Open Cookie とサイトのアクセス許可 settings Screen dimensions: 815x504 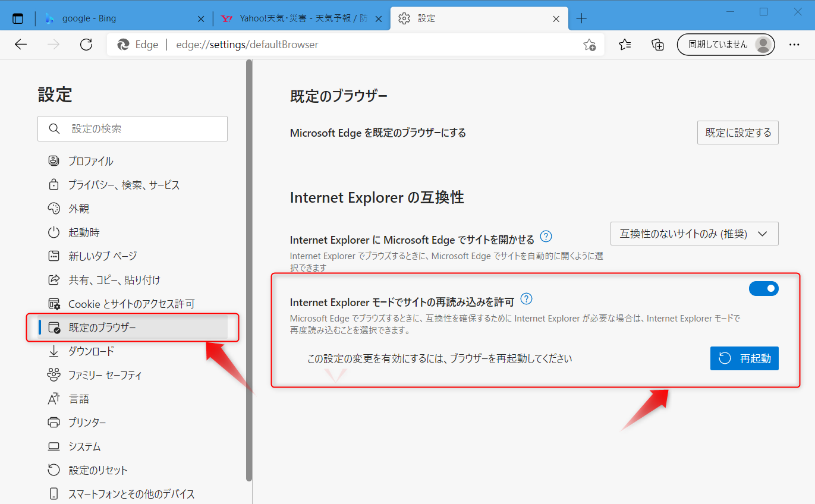(x=133, y=304)
